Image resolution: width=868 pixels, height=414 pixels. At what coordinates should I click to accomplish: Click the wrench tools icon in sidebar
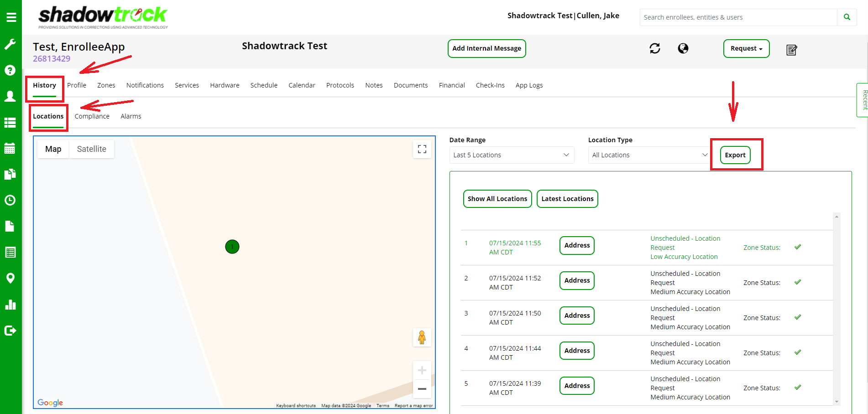[x=10, y=44]
